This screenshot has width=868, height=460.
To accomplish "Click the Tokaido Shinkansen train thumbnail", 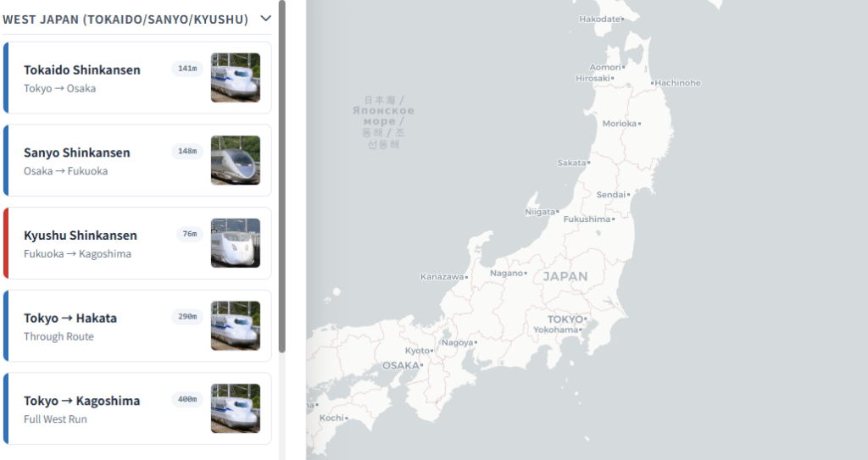I will pyautogui.click(x=235, y=78).
